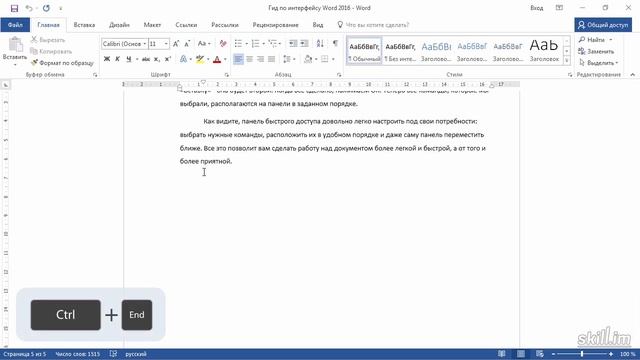Apply yellow text highlight color
640x360 pixels.
pyautogui.click(x=200, y=59)
